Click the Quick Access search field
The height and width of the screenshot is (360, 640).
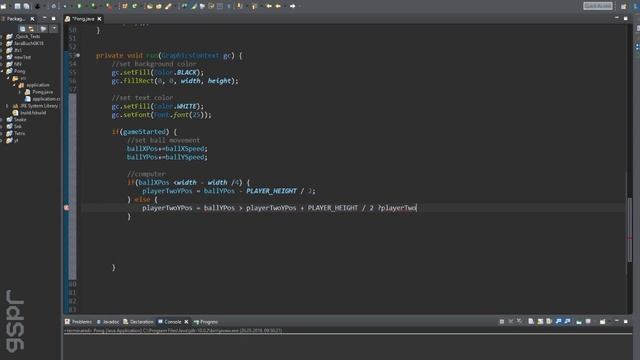pos(598,6)
